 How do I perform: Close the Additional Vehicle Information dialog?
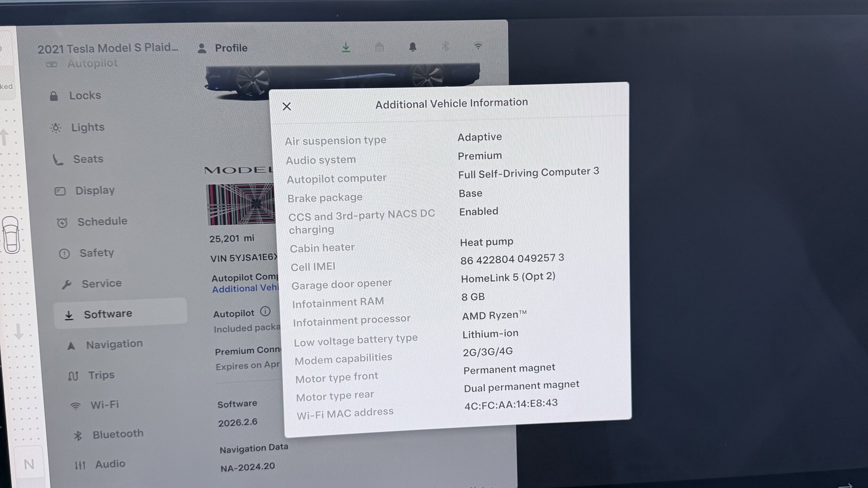[286, 106]
